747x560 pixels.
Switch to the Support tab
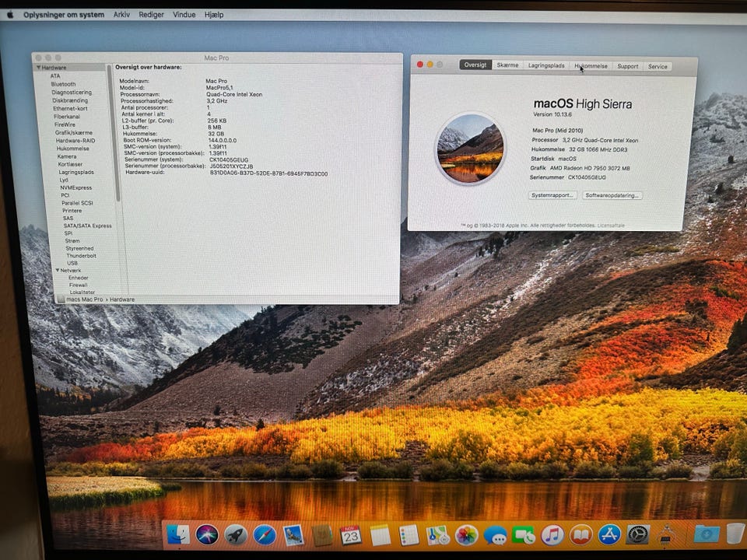pyautogui.click(x=627, y=66)
